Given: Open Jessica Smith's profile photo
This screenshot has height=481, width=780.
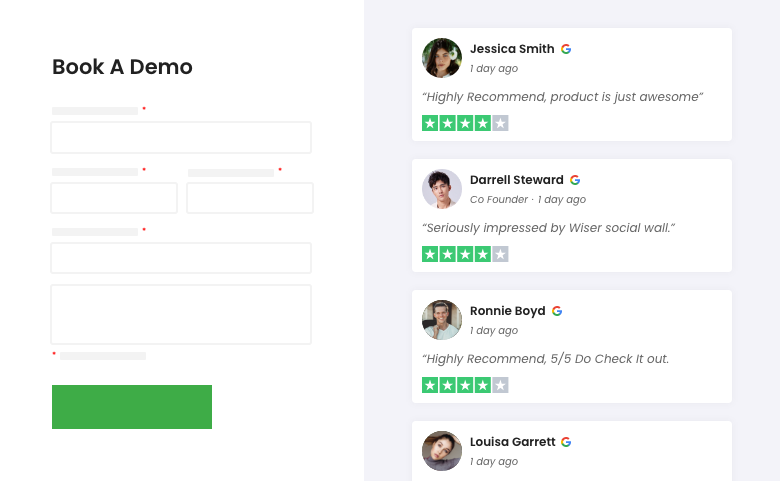Looking at the screenshot, I should [x=442, y=58].
